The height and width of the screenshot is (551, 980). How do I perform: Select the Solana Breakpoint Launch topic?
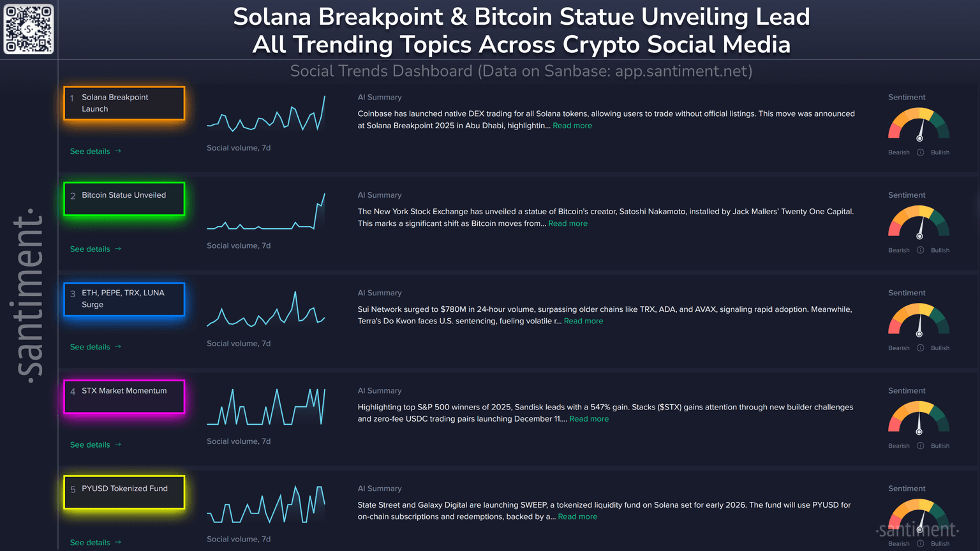pos(124,103)
